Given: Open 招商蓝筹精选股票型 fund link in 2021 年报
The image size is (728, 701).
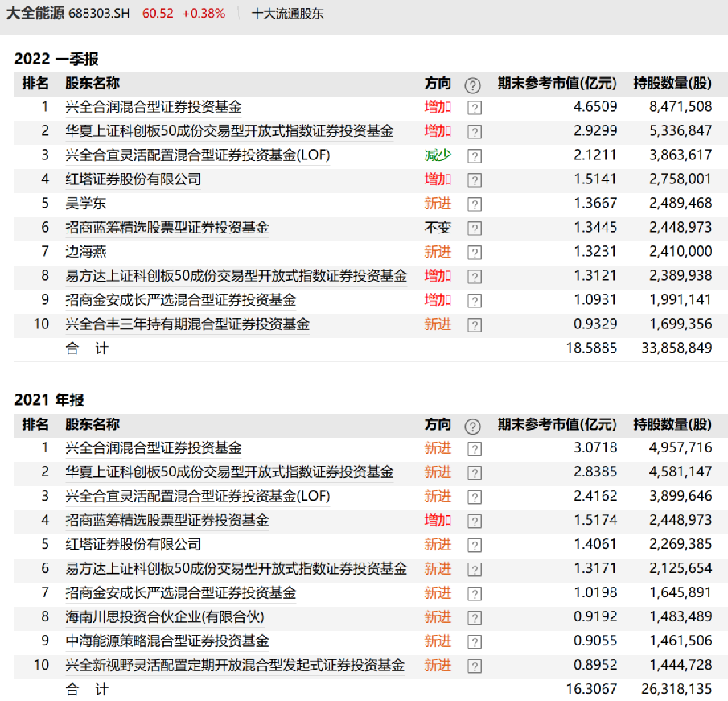Looking at the screenshot, I should (167, 520).
